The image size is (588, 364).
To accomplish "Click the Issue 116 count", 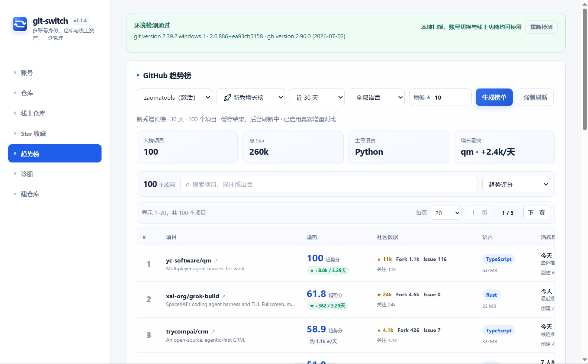I will (x=435, y=259).
